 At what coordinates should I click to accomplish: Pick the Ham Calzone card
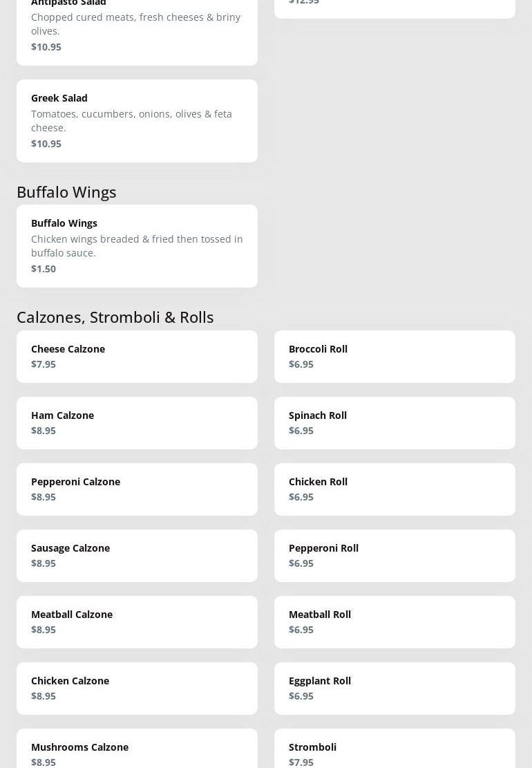click(x=137, y=423)
